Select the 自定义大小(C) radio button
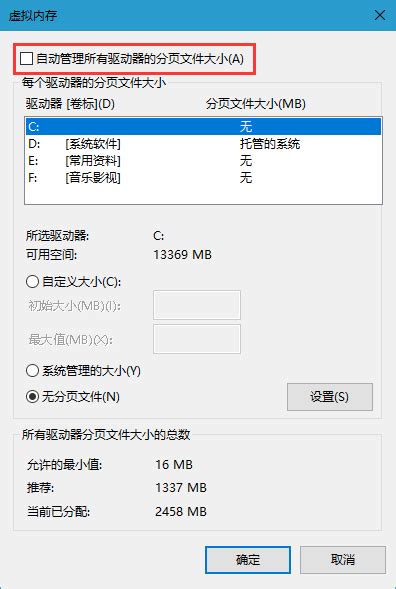The image size is (396, 589). [32, 282]
